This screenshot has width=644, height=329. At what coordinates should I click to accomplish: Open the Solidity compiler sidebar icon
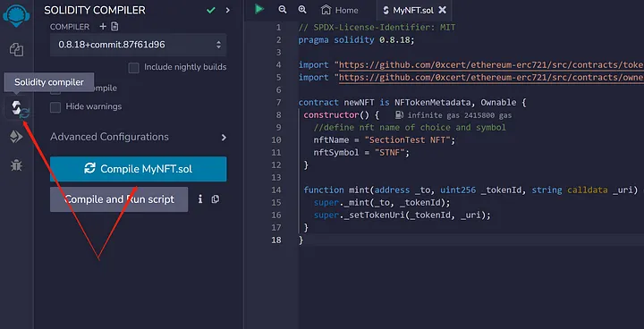coord(20,109)
